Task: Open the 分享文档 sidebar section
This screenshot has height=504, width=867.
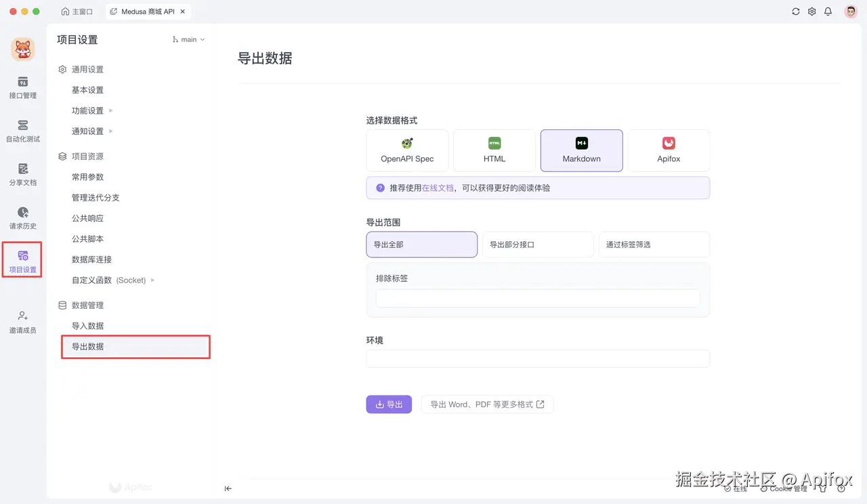Action: 23,174
